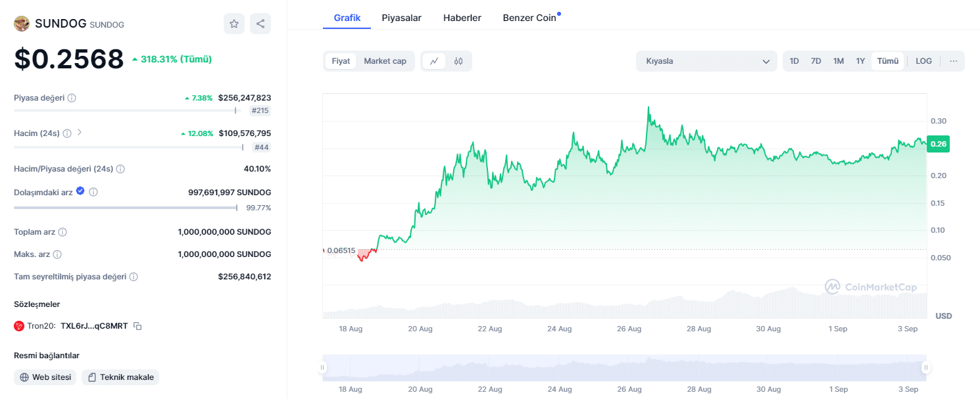Switch to the Haberler tab
Image resolution: width=980 pixels, height=399 pixels.
click(x=462, y=18)
